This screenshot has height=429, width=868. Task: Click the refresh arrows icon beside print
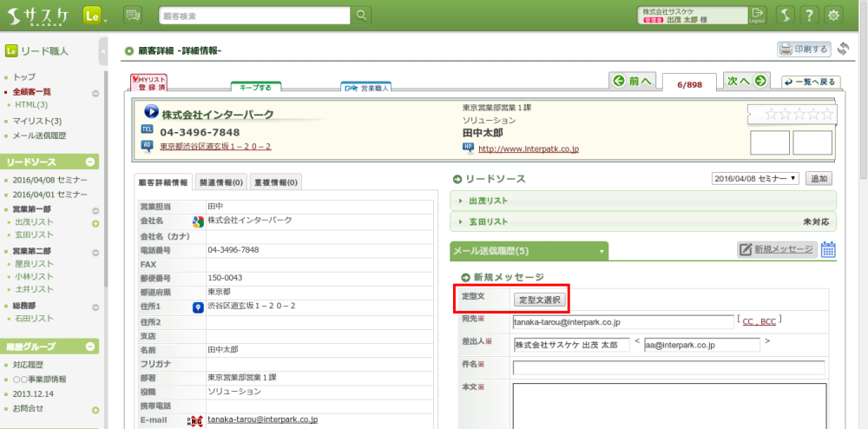[x=843, y=49]
